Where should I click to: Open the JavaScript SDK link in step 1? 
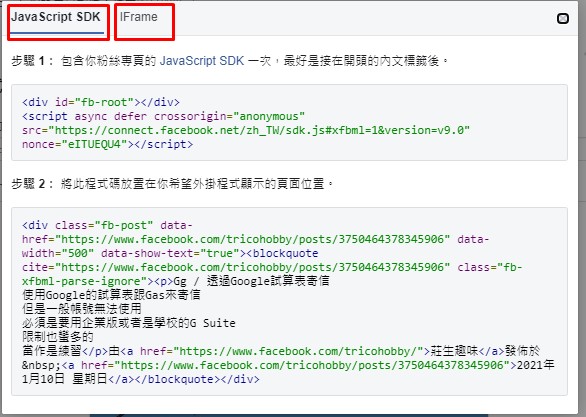[x=202, y=61]
